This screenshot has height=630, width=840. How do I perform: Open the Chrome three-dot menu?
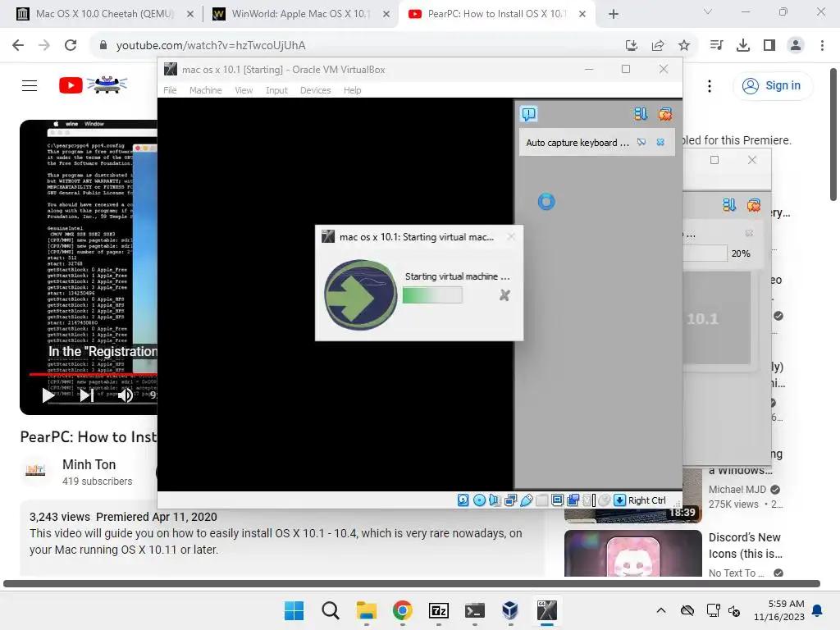coord(822,45)
